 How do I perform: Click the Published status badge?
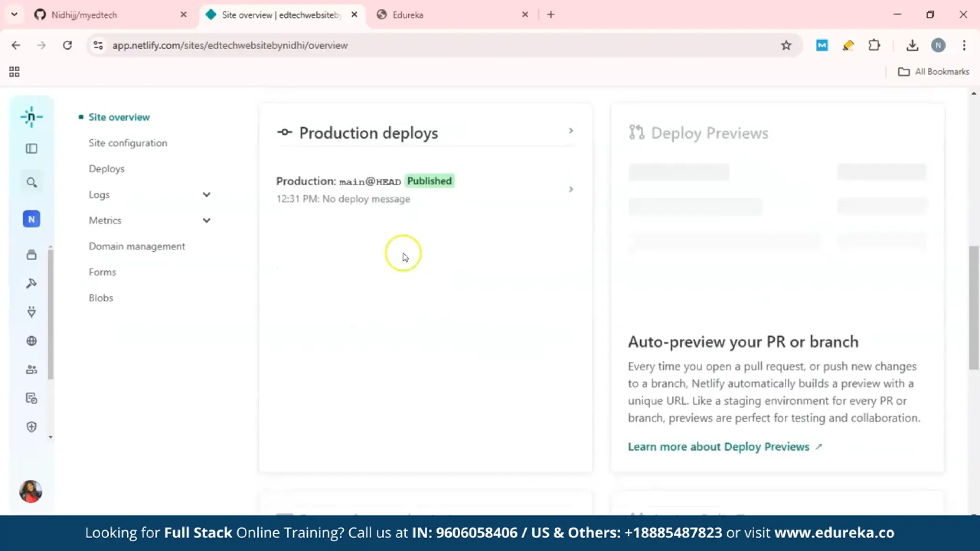point(429,181)
